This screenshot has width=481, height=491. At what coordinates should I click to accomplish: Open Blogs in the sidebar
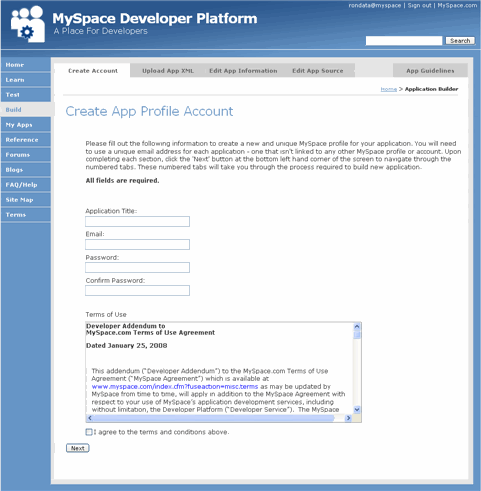pos(26,170)
